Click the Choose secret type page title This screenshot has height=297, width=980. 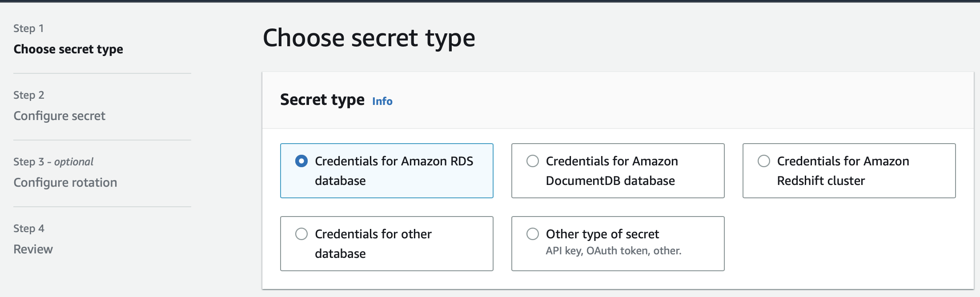pyautogui.click(x=369, y=39)
